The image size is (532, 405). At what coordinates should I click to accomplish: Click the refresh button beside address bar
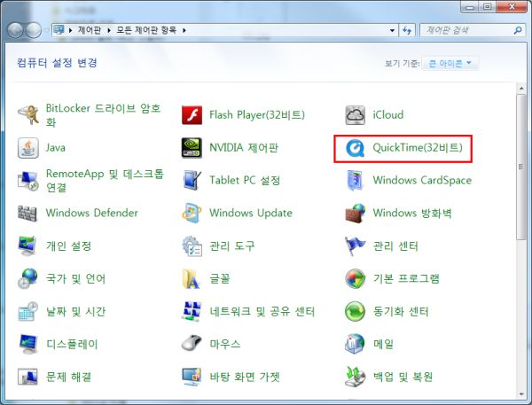tap(407, 30)
